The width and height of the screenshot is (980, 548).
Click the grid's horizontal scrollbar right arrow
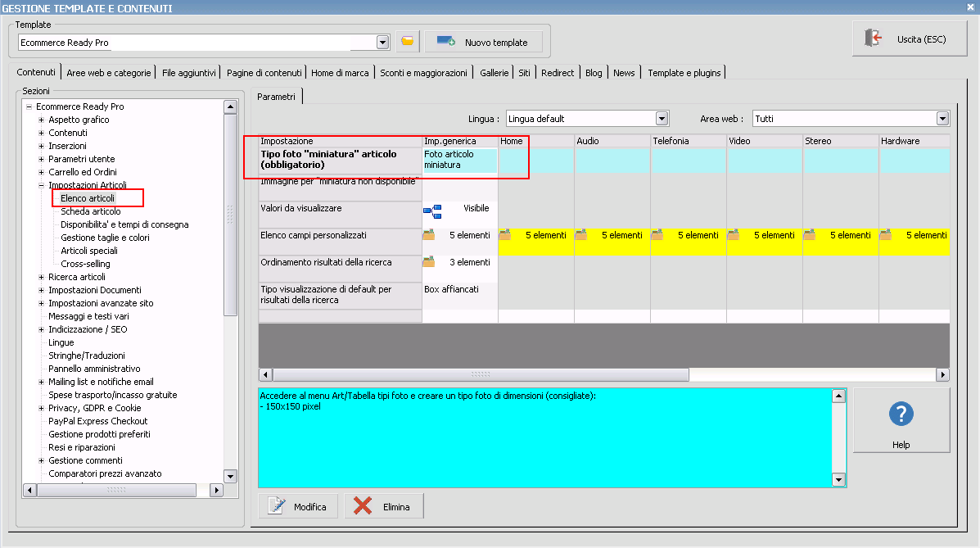click(x=942, y=374)
